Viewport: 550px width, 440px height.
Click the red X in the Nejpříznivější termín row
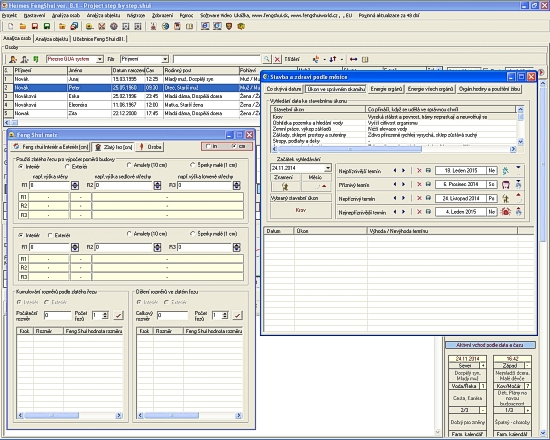419,171
